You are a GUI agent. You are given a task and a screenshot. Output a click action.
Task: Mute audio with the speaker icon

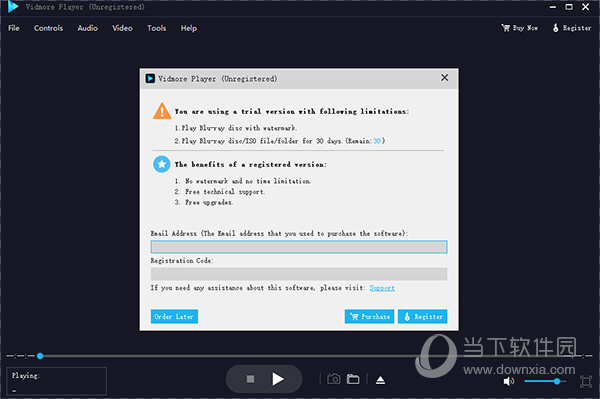click(509, 381)
